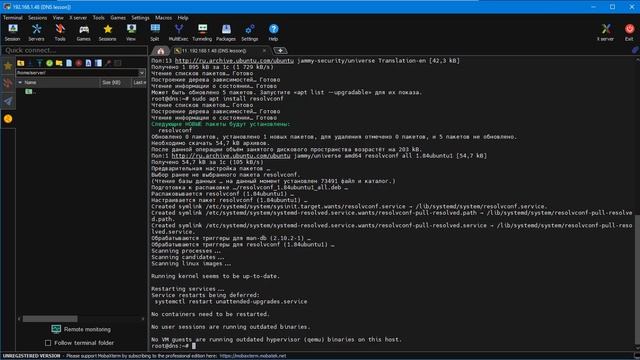
Task: Create a new folder in SFTP browser
Action: coord(59,63)
